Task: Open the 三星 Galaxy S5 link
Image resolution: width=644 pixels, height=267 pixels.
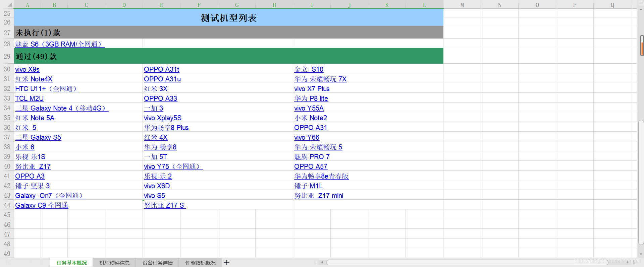Action: [38, 137]
